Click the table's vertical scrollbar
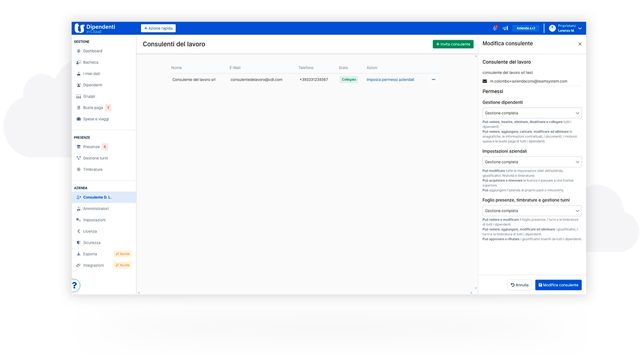This screenshot has height=354, width=644. pos(476,172)
